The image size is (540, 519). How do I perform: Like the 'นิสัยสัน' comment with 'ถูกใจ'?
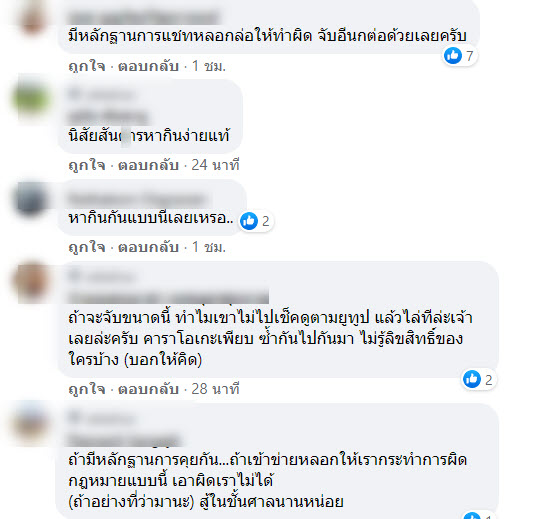click(87, 165)
